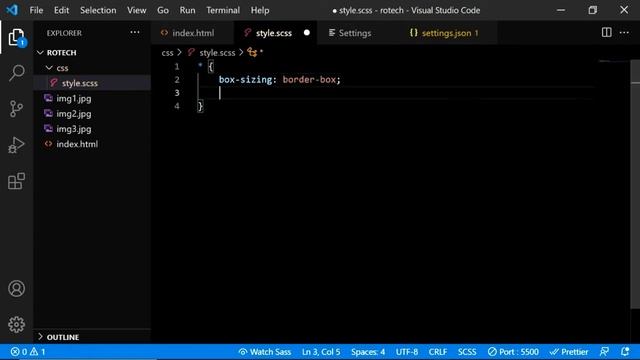640x360 pixels.
Task: Open more editor actions menu
Action: tap(624, 33)
